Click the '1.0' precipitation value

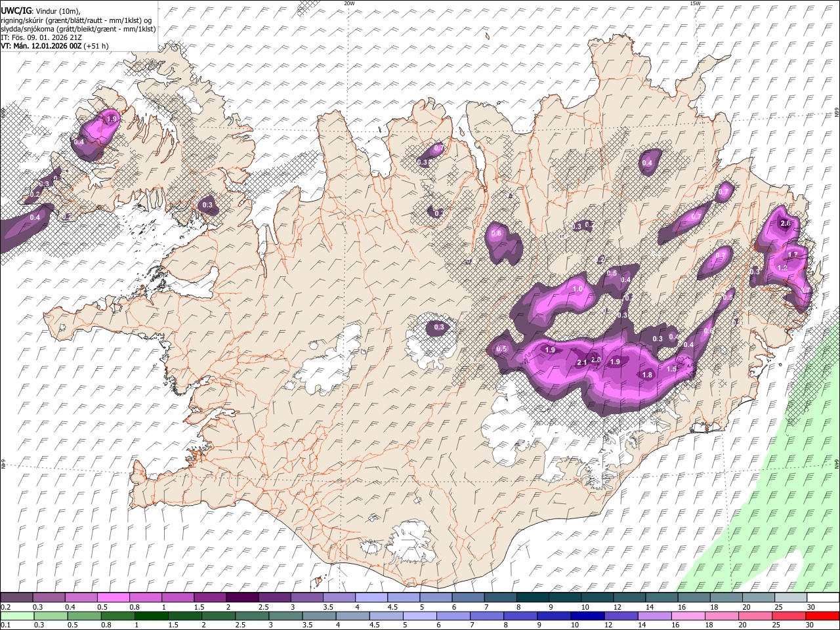[x=577, y=289]
